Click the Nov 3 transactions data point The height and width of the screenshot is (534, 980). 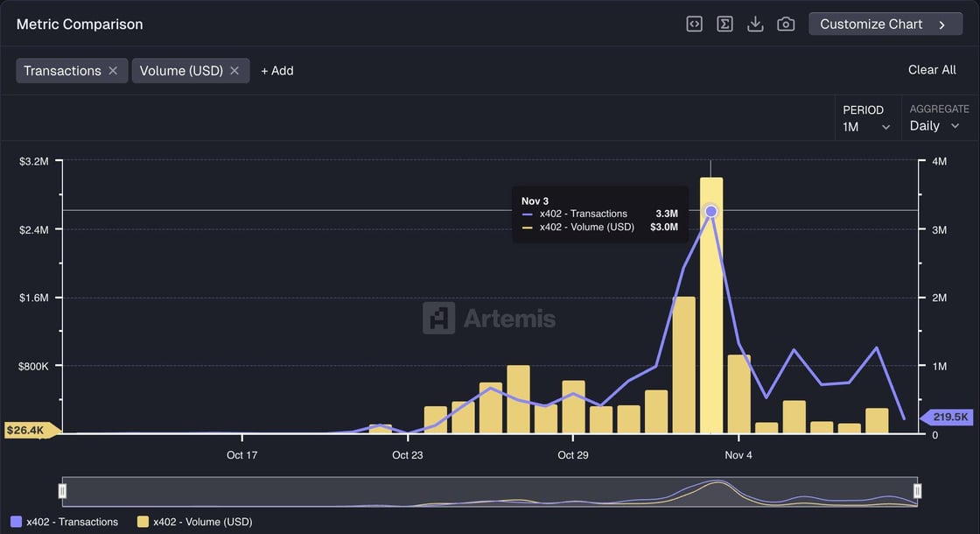[x=711, y=211]
